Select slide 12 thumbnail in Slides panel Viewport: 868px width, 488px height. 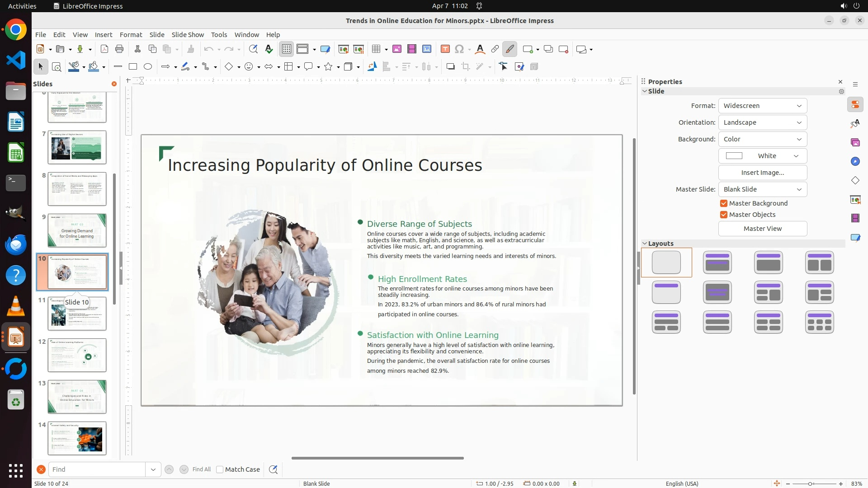[77, 355]
